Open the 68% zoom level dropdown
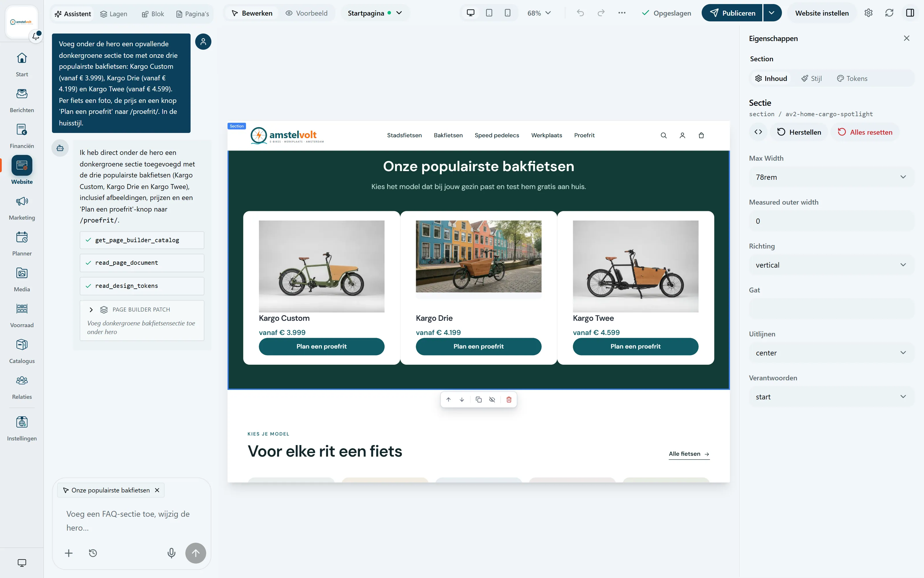924x578 pixels. click(x=539, y=13)
